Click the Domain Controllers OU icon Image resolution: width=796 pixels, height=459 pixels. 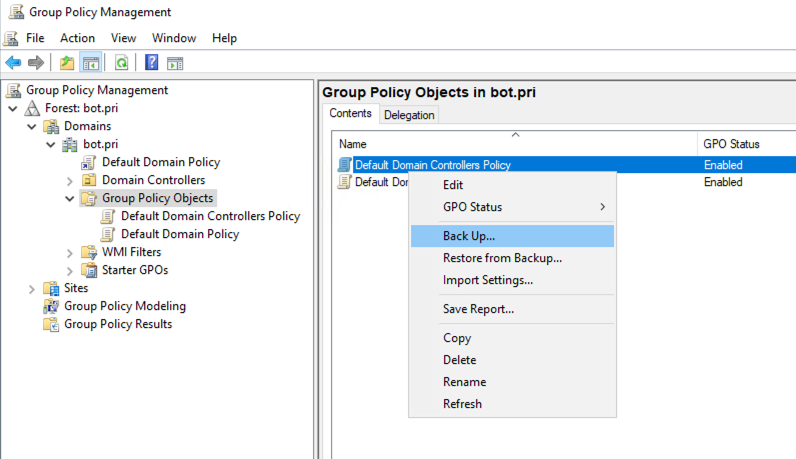pyautogui.click(x=89, y=180)
